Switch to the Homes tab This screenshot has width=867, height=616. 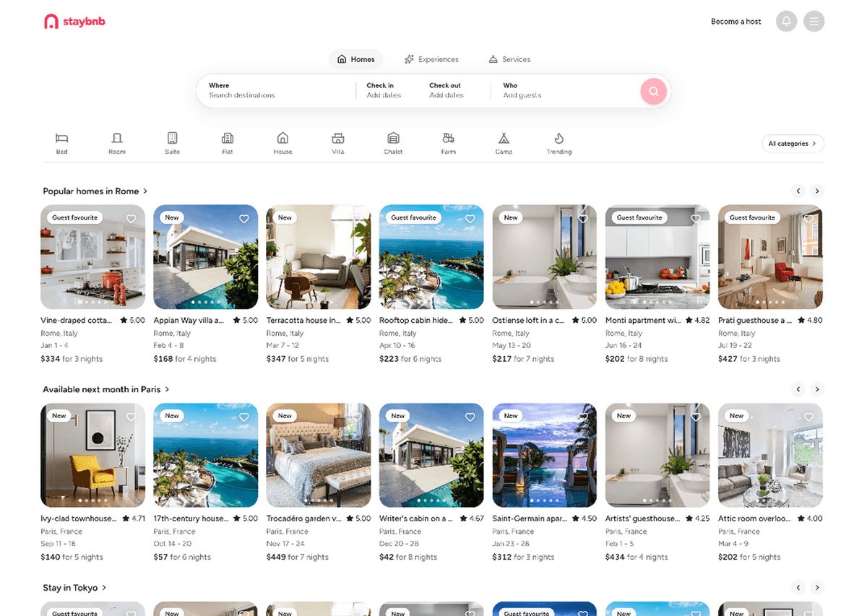tap(356, 59)
